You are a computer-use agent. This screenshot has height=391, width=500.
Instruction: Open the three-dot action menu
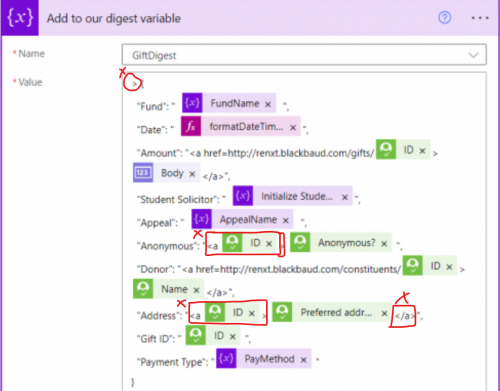480,18
